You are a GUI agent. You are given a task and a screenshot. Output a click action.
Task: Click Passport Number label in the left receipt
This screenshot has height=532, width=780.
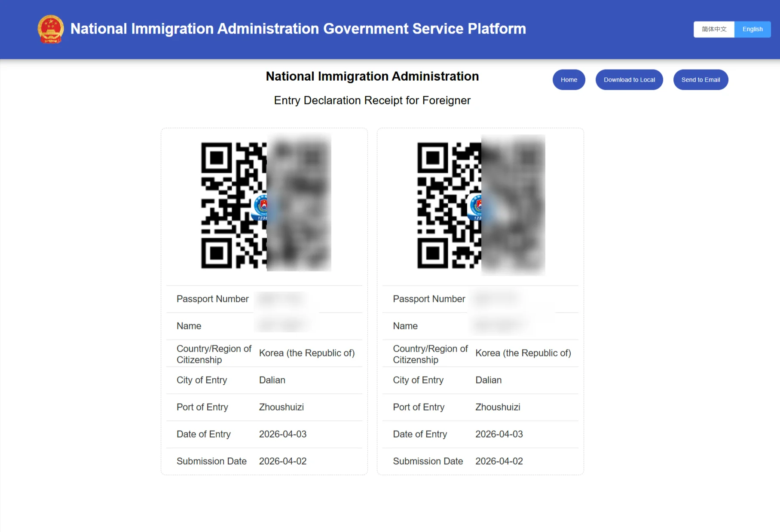pos(213,299)
